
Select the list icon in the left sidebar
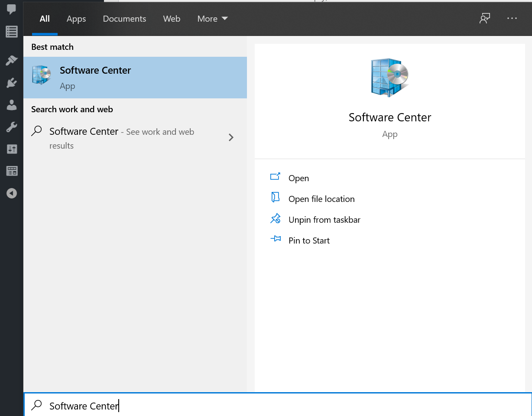coord(11,31)
